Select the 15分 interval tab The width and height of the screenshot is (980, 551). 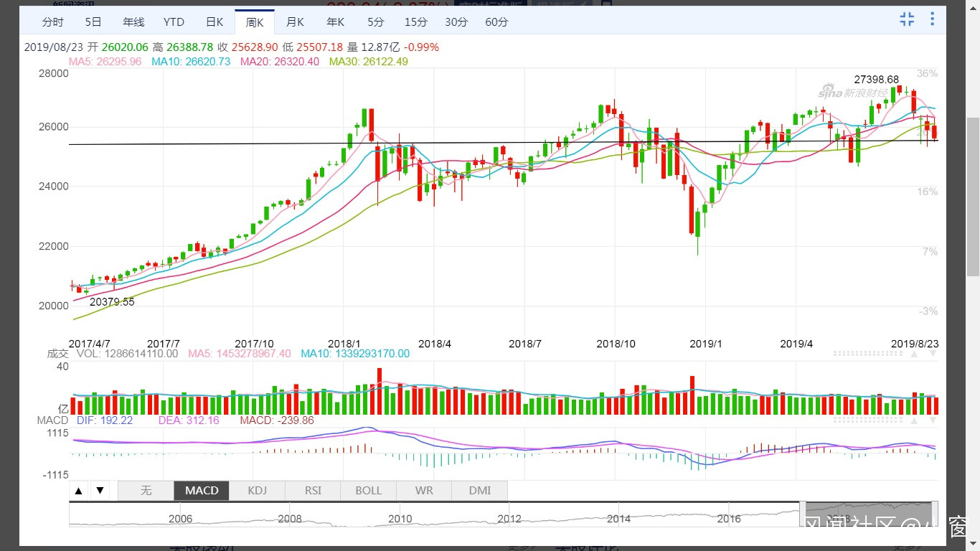pos(415,22)
